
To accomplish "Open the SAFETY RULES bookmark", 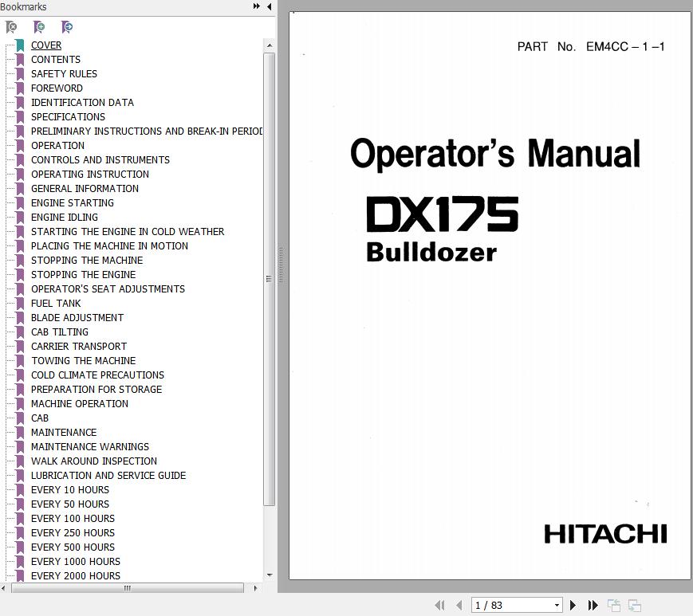I will pyautogui.click(x=64, y=74).
